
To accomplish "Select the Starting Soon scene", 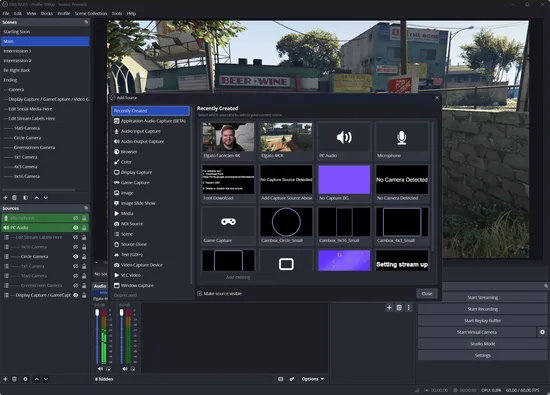I will (45, 32).
